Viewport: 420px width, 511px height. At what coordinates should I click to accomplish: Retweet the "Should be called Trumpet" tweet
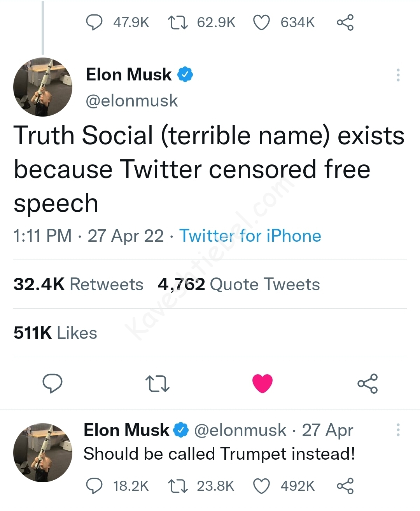(178, 486)
